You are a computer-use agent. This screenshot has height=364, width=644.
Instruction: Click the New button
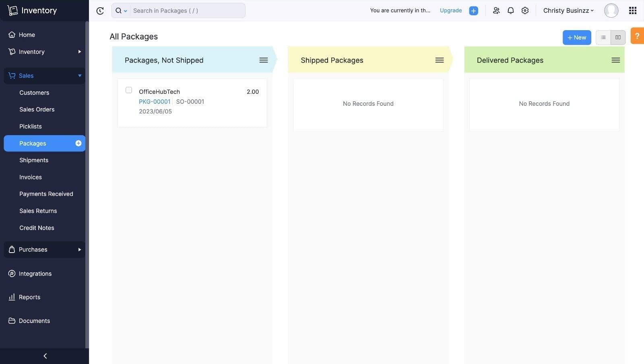(577, 37)
